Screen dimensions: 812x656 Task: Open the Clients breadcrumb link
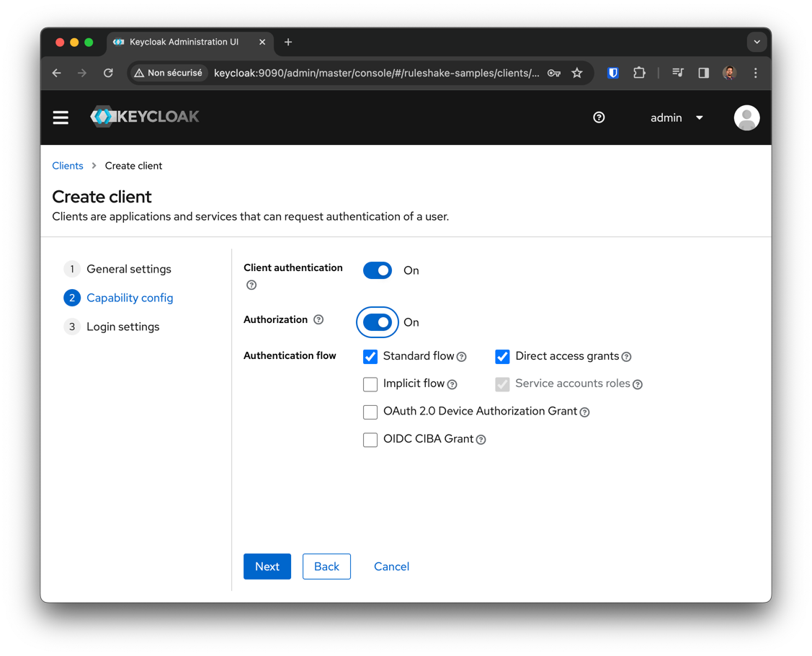[x=68, y=166]
